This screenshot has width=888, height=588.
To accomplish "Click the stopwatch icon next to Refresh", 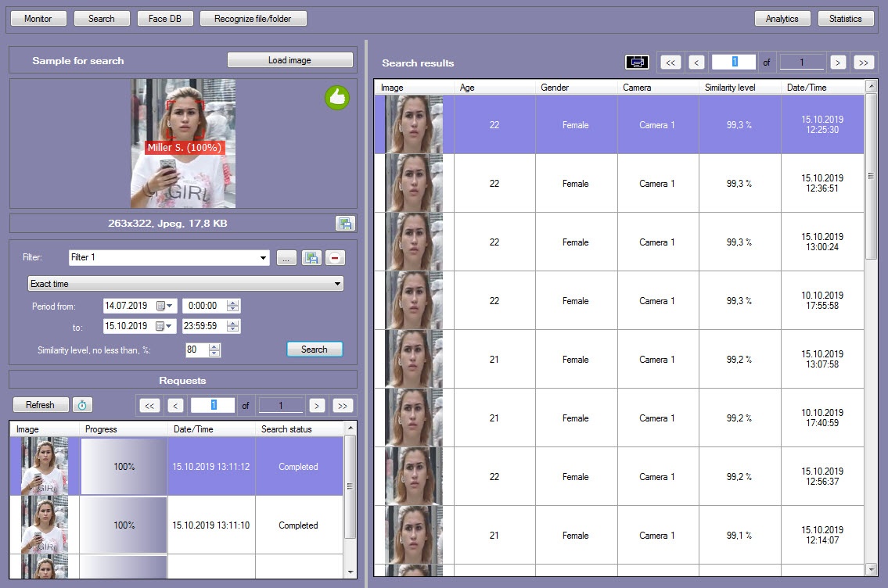I will (x=82, y=405).
